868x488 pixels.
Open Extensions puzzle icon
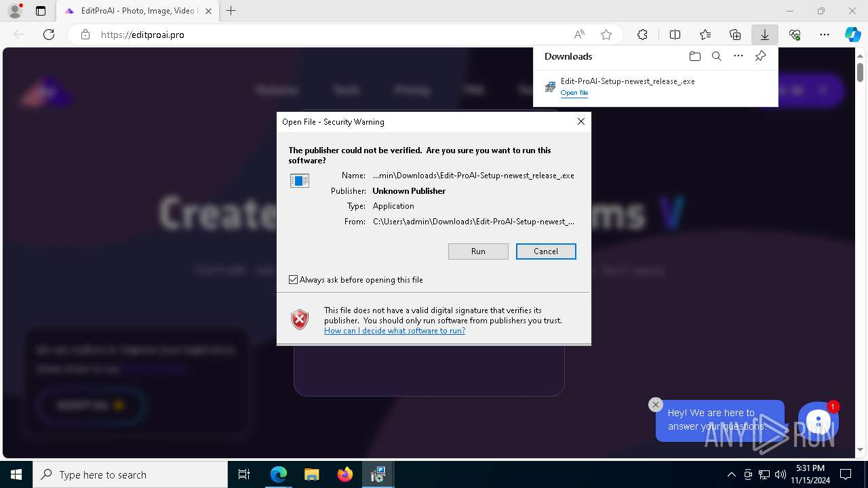[x=642, y=35]
